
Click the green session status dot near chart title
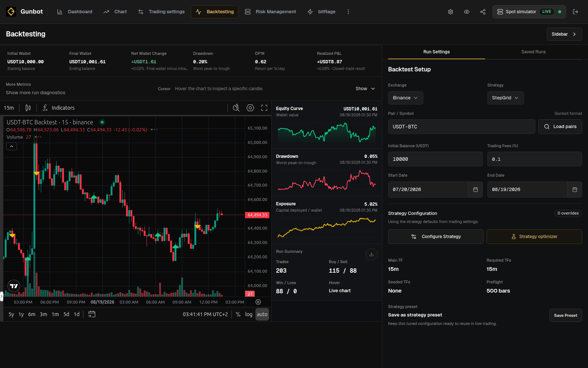[102, 122]
